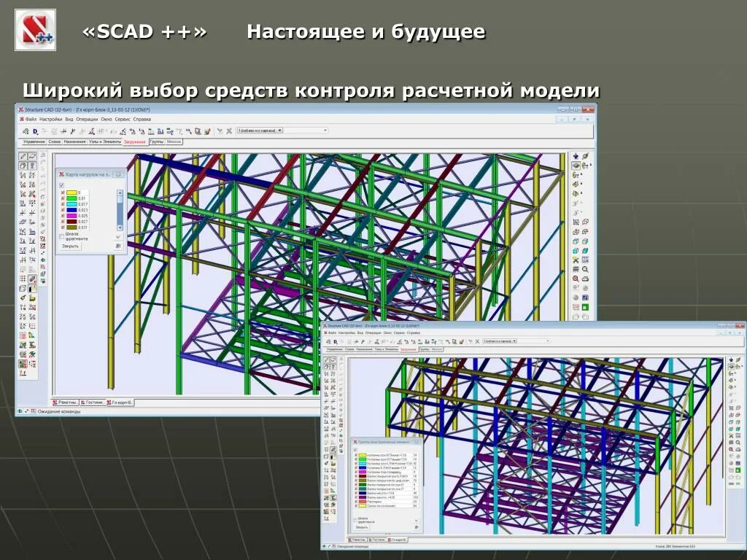The image size is (747, 560).
Task: Click the X delete icon in the smaller window's toolbar
Action: pos(477,341)
